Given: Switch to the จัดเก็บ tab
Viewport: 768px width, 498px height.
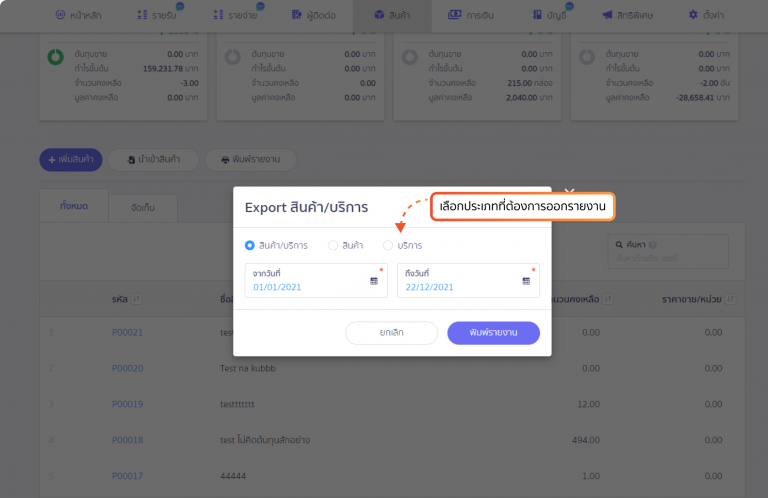Looking at the screenshot, I should point(143,207).
